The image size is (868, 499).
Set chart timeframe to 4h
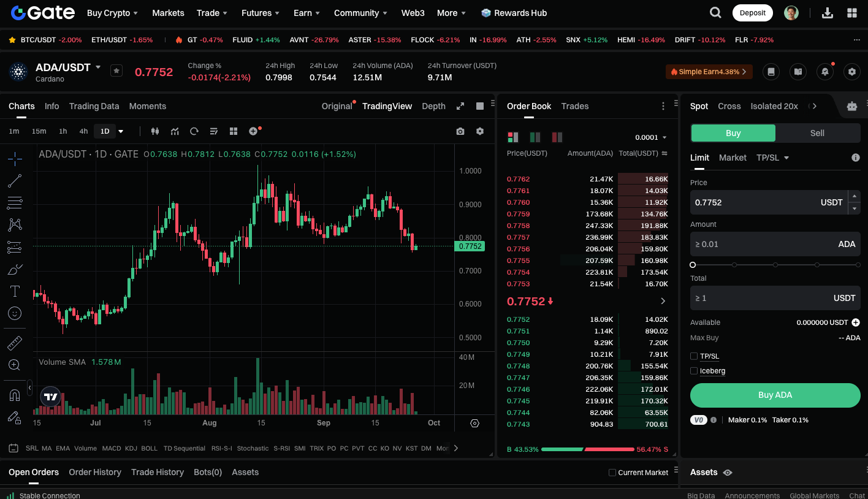tap(83, 131)
